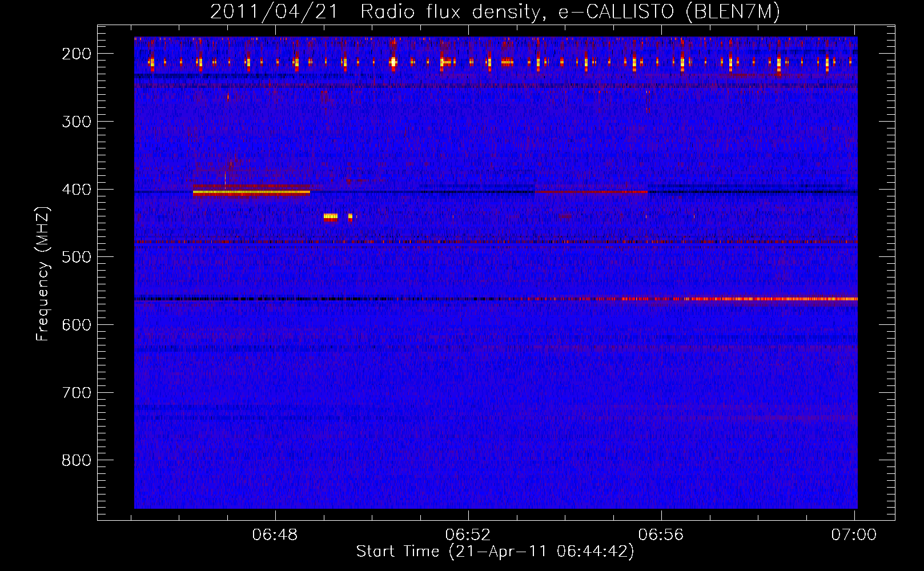Click the 06:52 time tick label
This screenshot has height=571, width=924.
[468, 535]
